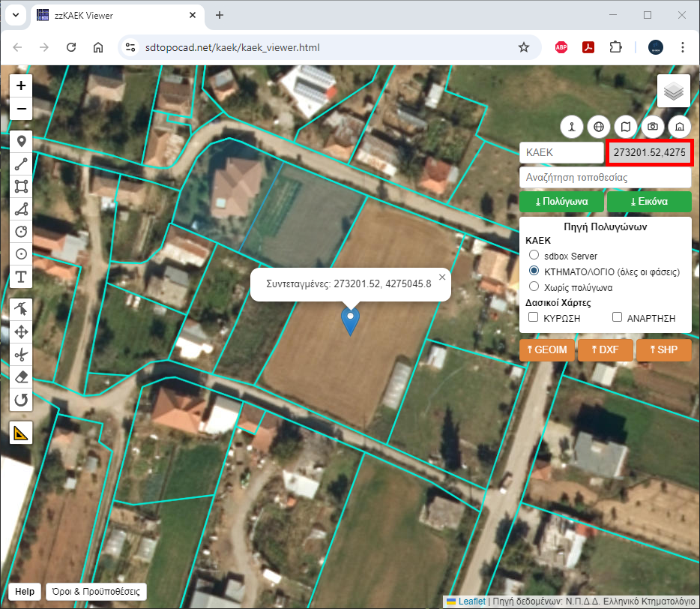The width and height of the screenshot is (700, 609).
Task: Click the DXF upload button
Action: [605, 349]
